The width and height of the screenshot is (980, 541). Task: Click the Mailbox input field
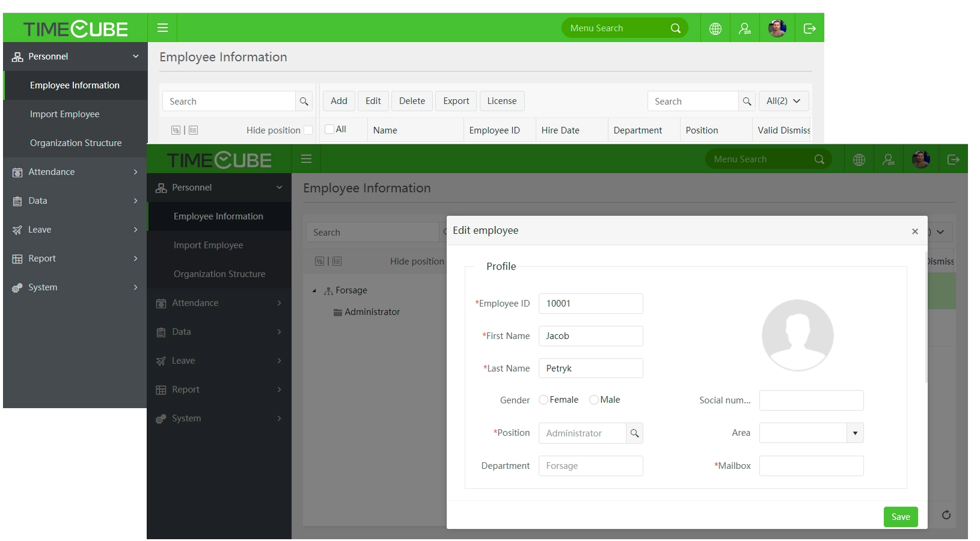tap(811, 466)
